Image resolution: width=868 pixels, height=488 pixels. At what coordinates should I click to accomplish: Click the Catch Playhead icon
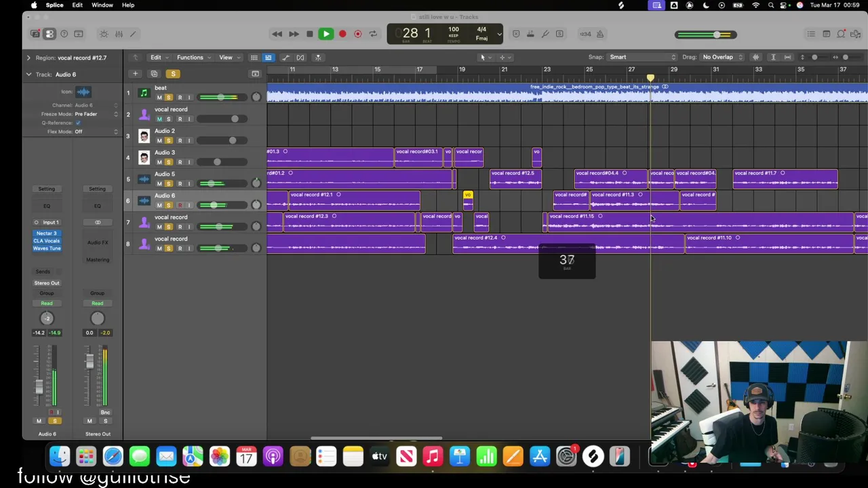tap(317, 58)
